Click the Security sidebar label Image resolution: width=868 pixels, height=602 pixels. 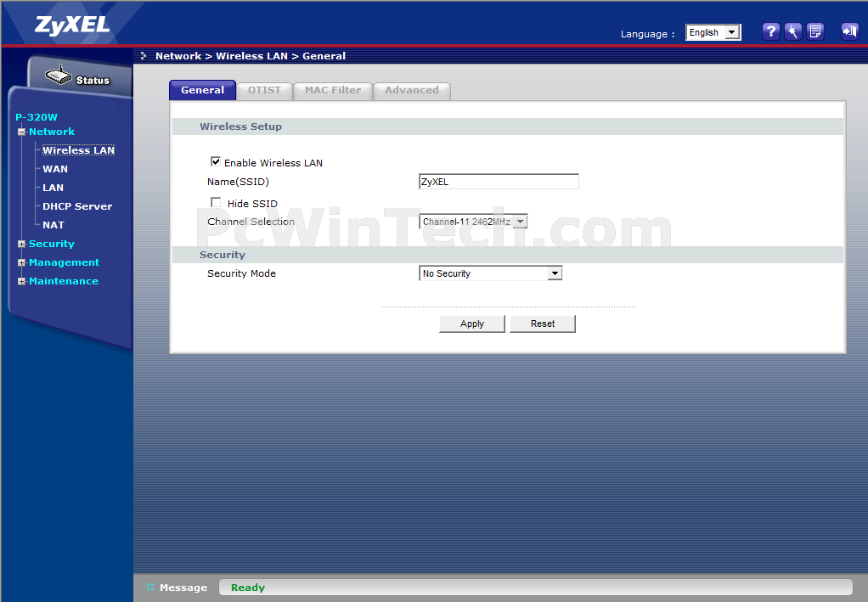pos(52,244)
